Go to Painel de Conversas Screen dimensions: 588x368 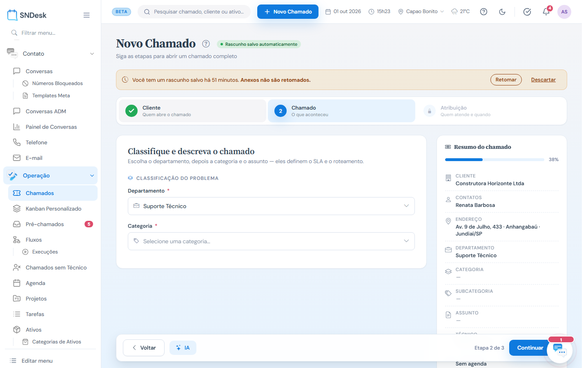[x=51, y=127]
